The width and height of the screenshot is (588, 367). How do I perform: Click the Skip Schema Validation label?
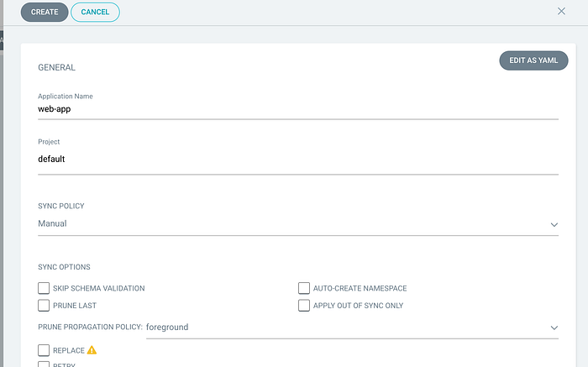click(98, 288)
